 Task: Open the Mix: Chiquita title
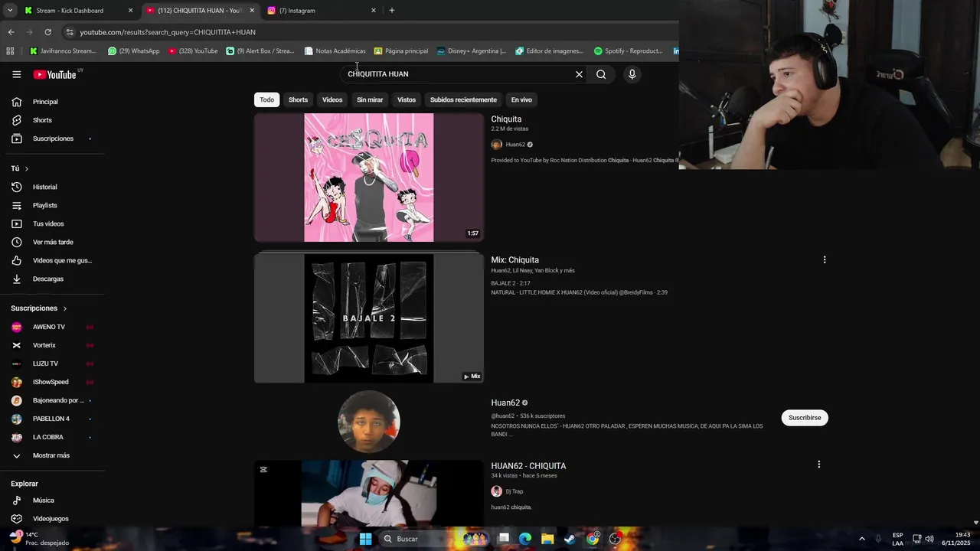[515, 260]
